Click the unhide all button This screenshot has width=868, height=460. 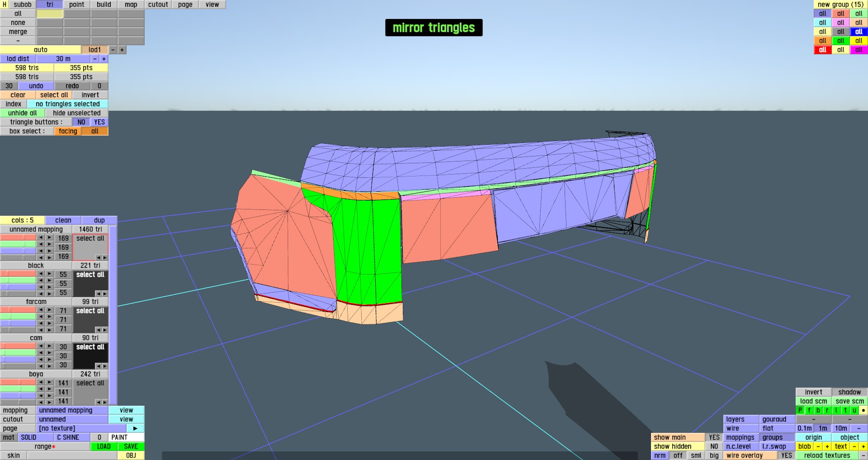[23, 113]
